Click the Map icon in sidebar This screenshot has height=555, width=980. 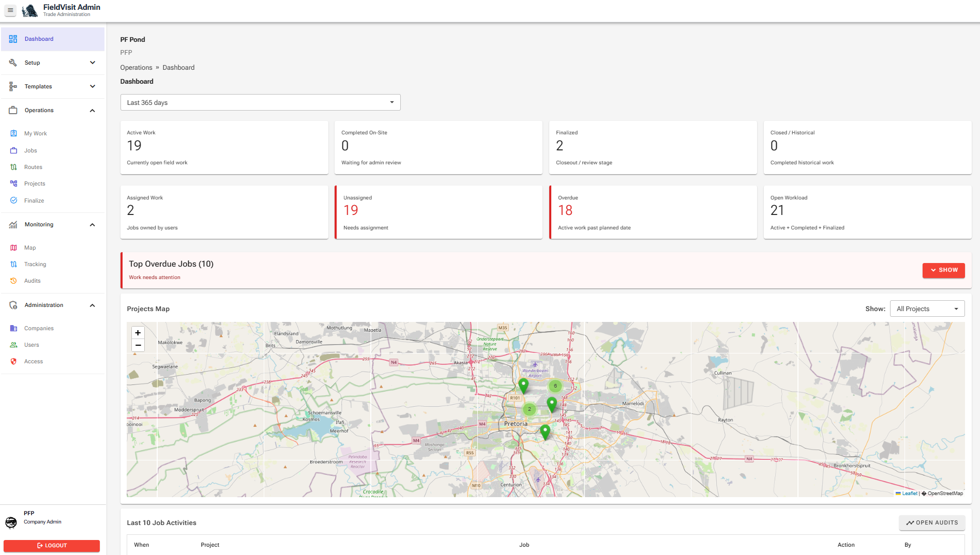13,248
